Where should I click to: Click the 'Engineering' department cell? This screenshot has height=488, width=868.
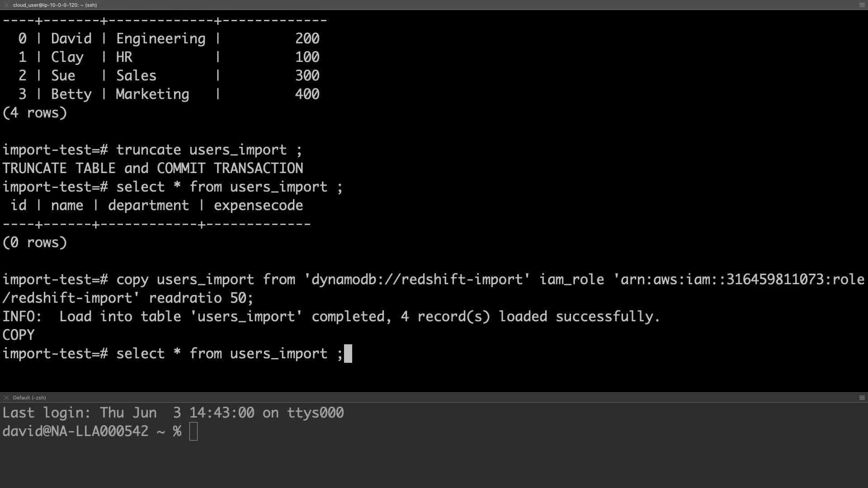(160, 39)
